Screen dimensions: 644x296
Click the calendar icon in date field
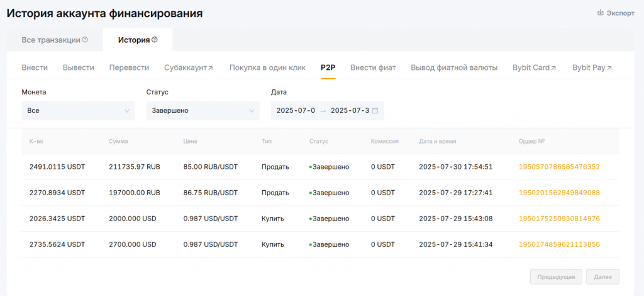pyautogui.click(x=375, y=111)
